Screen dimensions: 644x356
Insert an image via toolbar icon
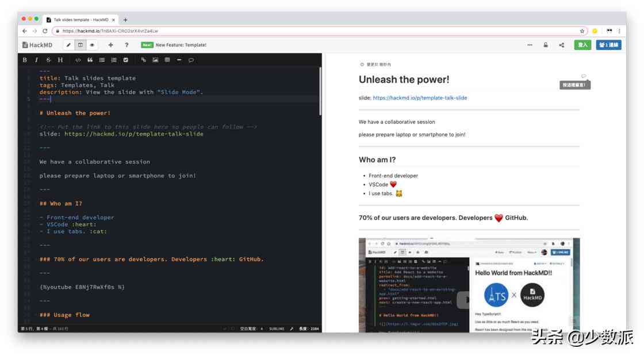tap(155, 60)
